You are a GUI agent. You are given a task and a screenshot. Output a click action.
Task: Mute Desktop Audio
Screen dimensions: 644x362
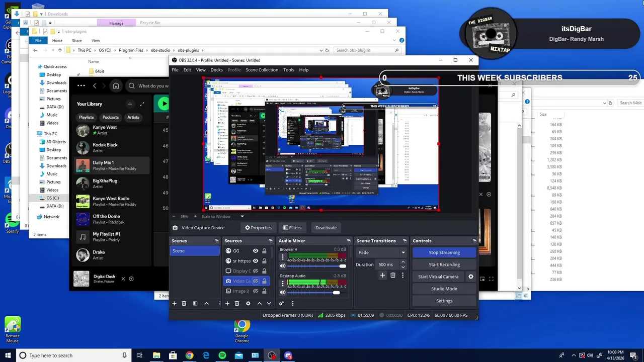click(283, 293)
